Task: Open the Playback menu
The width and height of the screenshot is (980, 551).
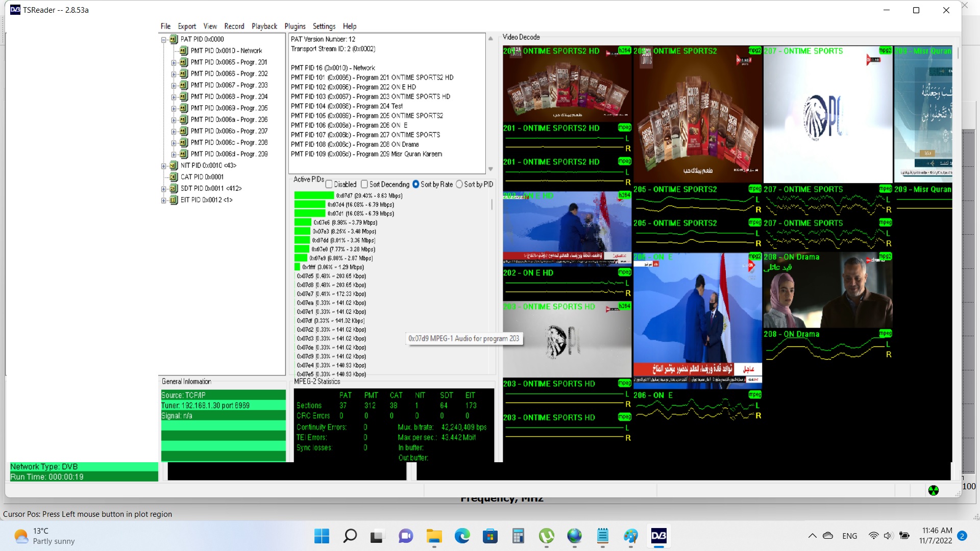Action: pyautogui.click(x=264, y=27)
